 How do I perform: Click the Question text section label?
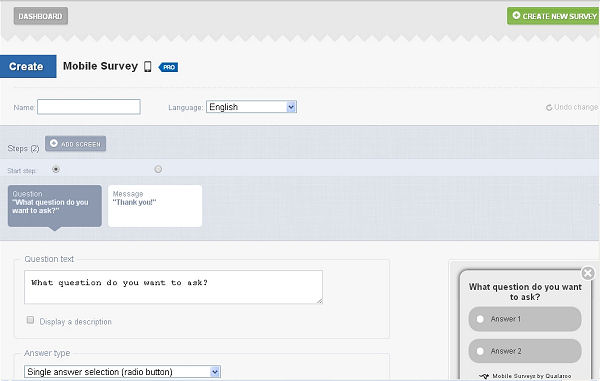point(49,259)
